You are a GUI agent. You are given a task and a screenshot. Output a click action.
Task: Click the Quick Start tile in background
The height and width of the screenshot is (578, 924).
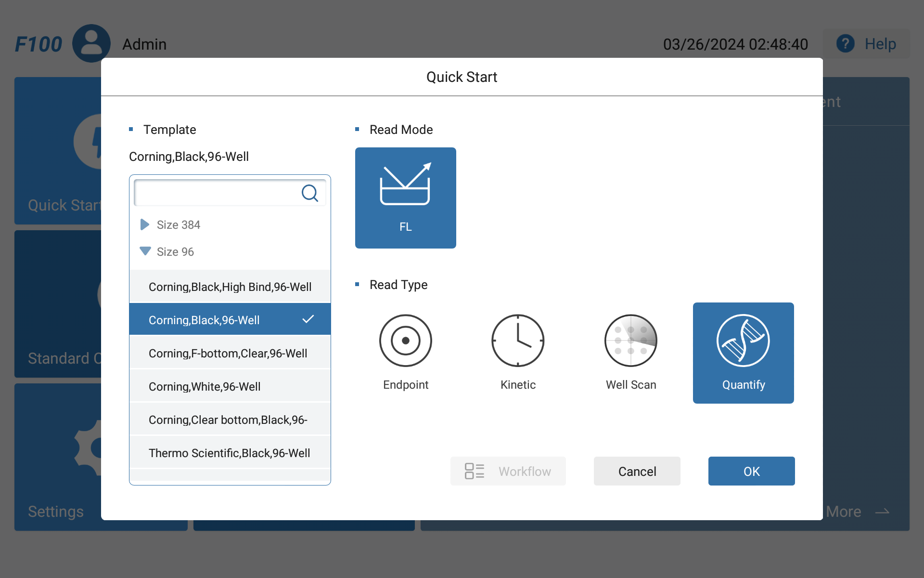(58, 151)
